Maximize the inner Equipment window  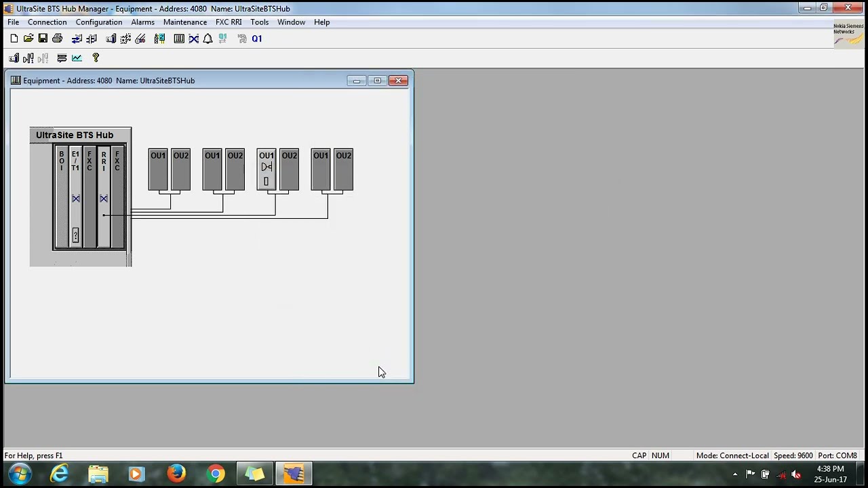point(378,81)
